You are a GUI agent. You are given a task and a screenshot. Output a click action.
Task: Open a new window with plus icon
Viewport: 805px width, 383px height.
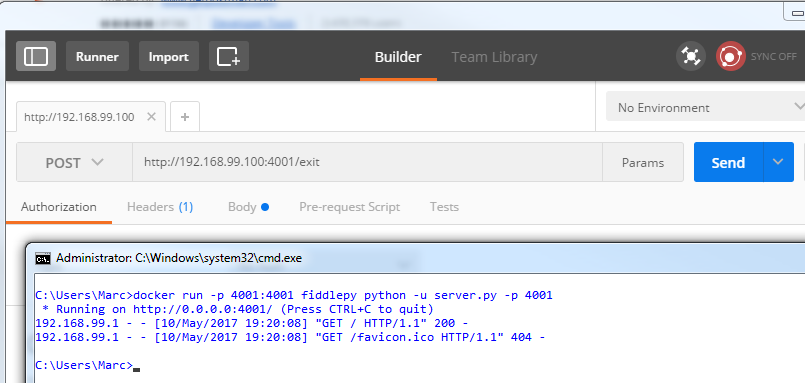[x=229, y=56]
